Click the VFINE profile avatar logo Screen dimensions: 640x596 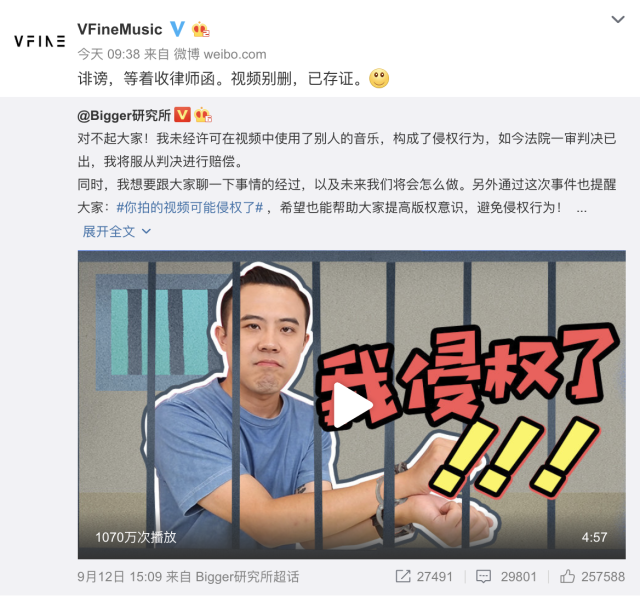pyautogui.click(x=40, y=41)
